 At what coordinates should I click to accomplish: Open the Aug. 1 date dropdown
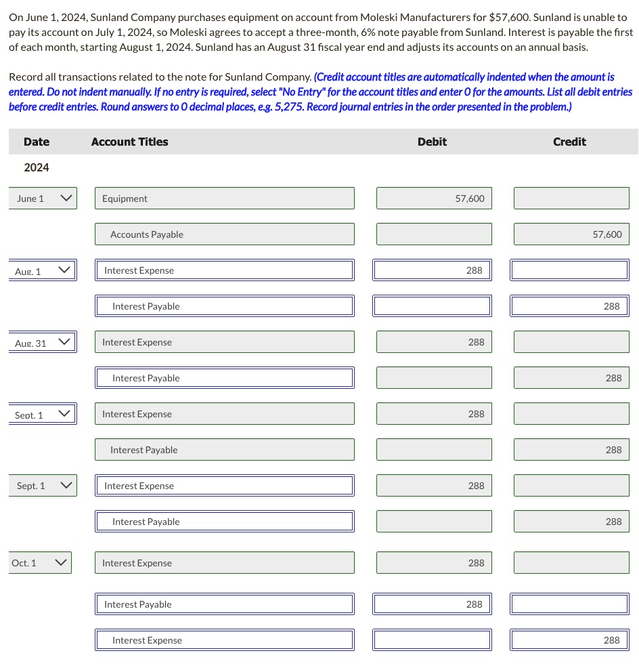(x=43, y=270)
